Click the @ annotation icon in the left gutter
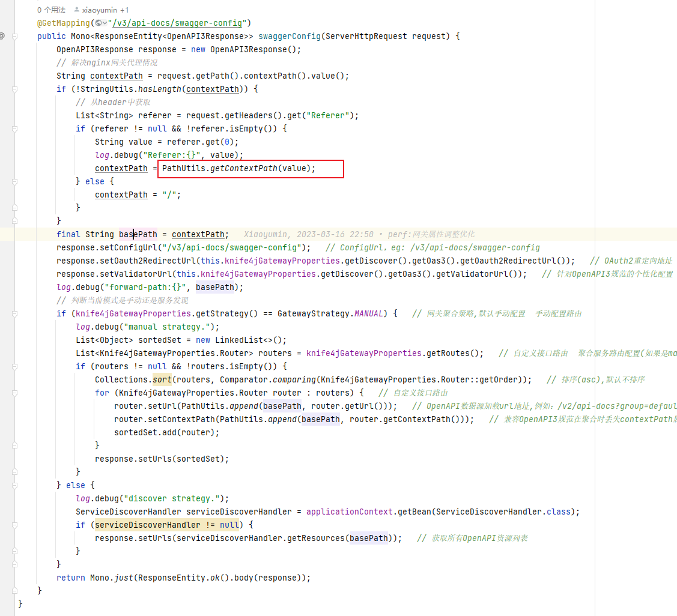The height and width of the screenshot is (616, 677). (x=3, y=36)
